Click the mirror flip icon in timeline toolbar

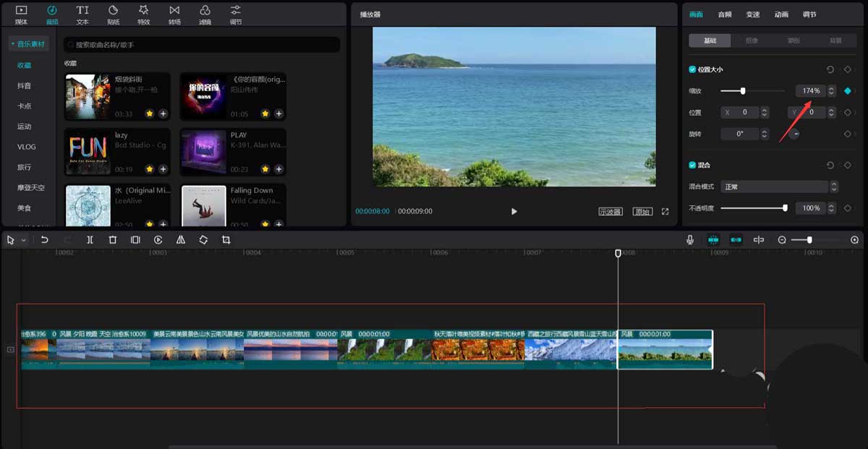[x=181, y=239]
